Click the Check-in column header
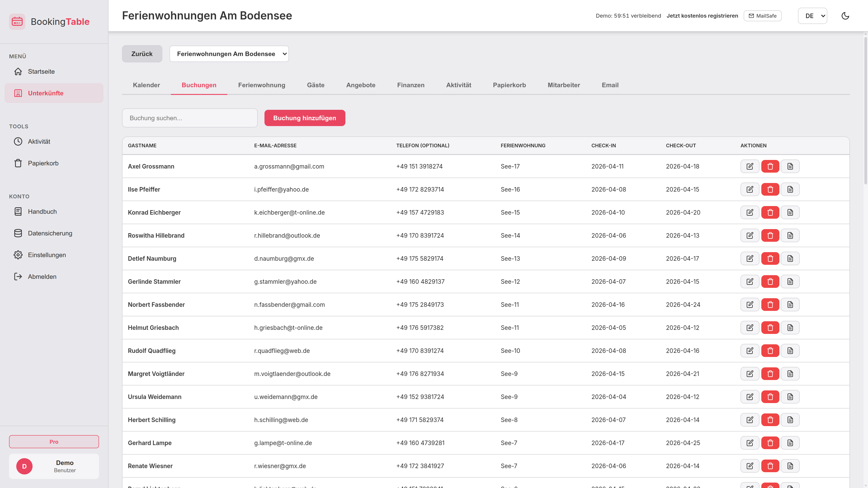 coord(603,145)
